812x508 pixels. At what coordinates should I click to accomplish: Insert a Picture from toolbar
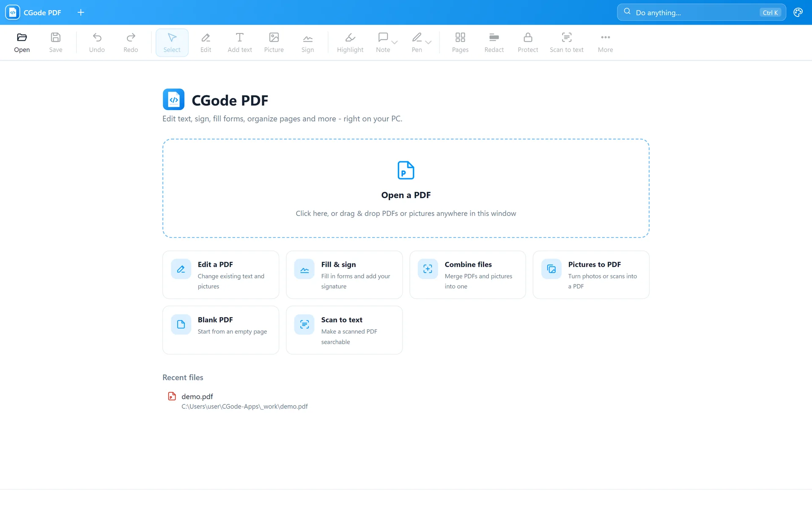coord(274,42)
